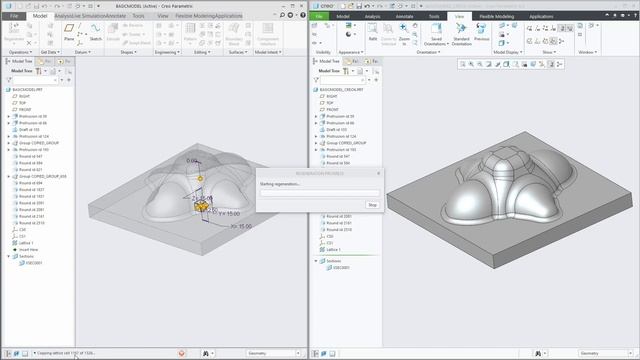Open the Model Display dropdown in right window

508,52
